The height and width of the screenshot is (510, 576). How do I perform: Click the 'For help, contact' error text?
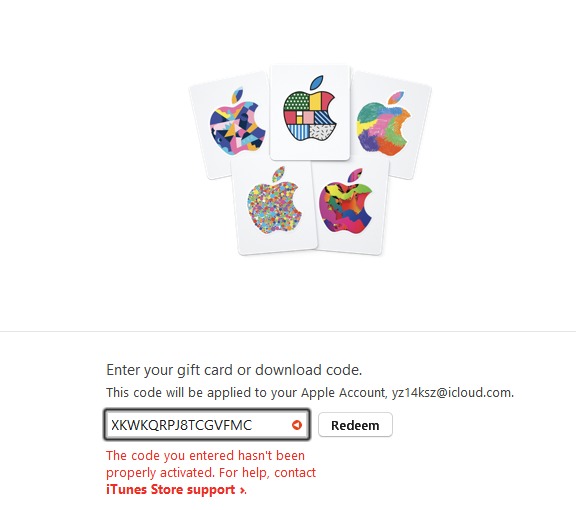[267, 473]
